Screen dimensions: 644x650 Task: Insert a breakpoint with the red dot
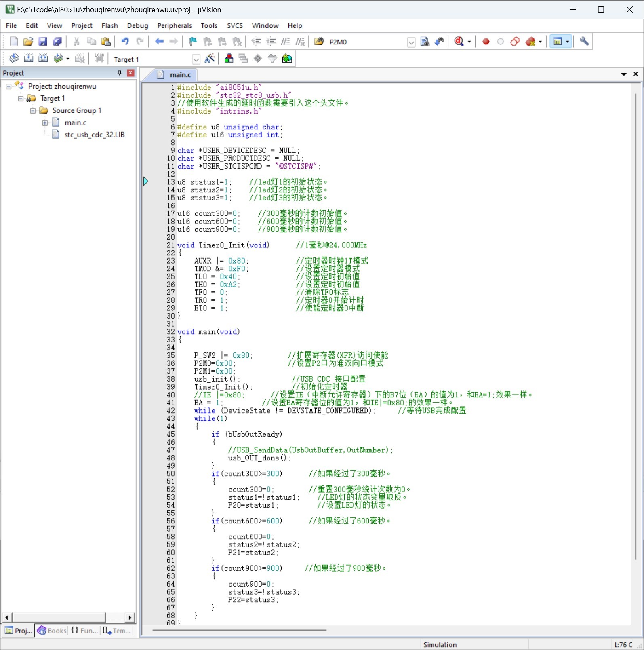pos(486,41)
